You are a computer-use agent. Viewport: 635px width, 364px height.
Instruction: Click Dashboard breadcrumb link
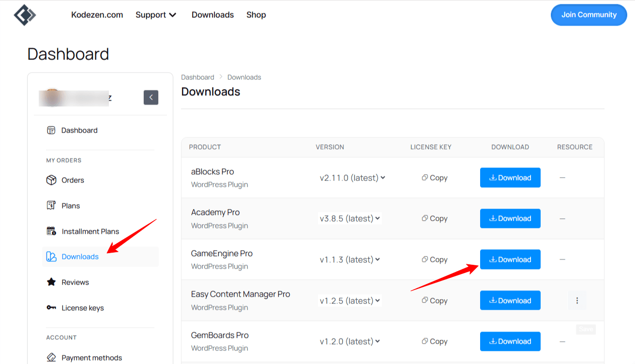[197, 77]
